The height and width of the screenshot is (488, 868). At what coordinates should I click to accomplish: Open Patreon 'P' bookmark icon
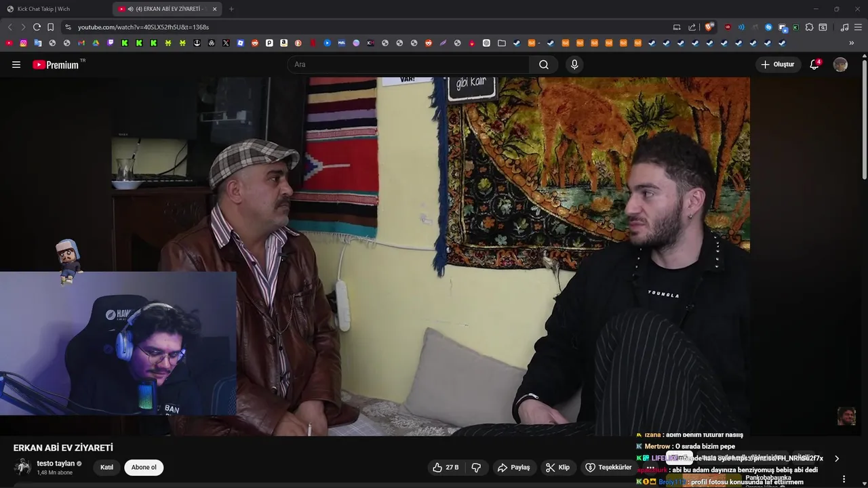(x=269, y=43)
